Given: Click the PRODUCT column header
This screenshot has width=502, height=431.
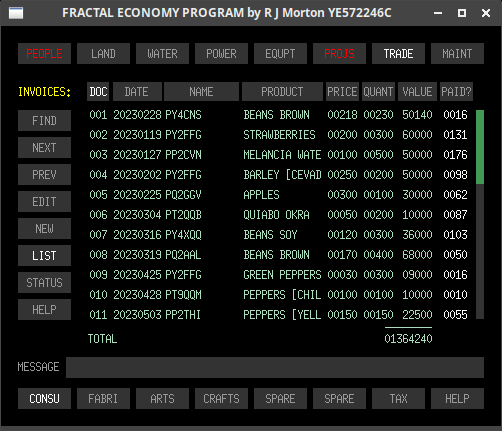Looking at the screenshot, I should pyautogui.click(x=282, y=91).
